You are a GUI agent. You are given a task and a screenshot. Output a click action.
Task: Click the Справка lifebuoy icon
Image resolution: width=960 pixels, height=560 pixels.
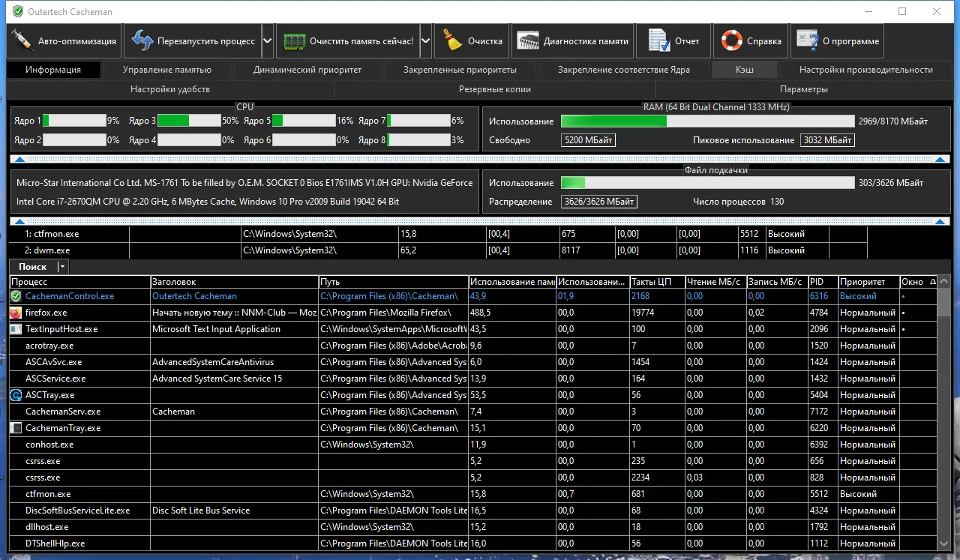tap(732, 41)
